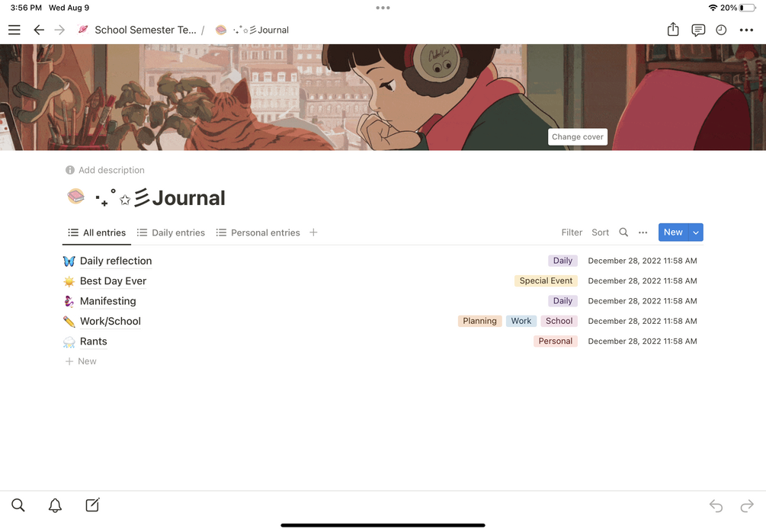Open the Filter option
The width and height of the screenshot is (766, 532).
(x=572, y=232)
